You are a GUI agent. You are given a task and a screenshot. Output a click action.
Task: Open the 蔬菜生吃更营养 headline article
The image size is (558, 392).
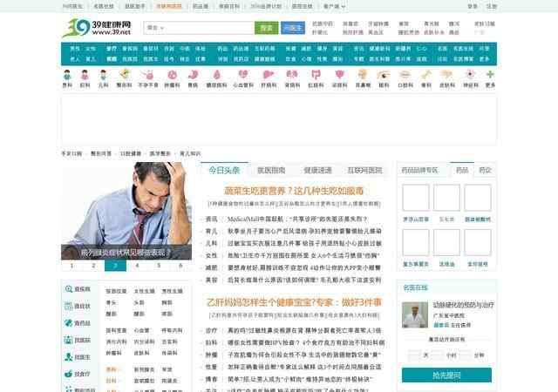(294, 191)
